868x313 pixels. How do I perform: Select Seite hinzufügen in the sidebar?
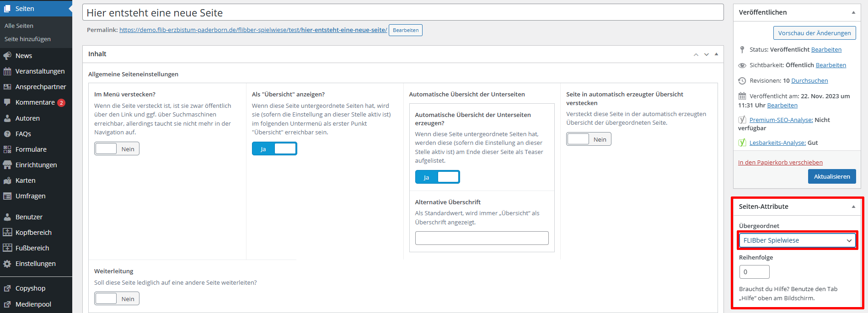click(x=27, y=39)
